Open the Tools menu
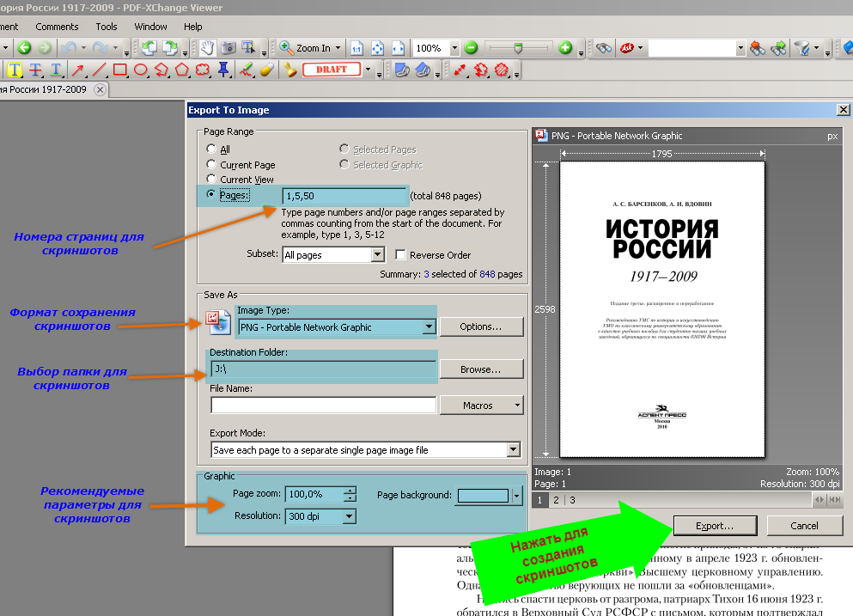The height and width of the screenshot is (616, 853). [x=106, y=27]
